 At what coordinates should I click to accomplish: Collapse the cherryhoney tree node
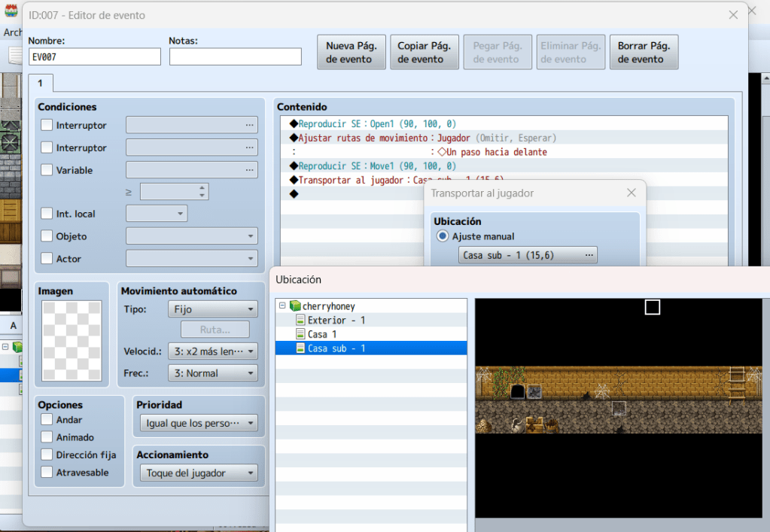[x=282, y=306]
